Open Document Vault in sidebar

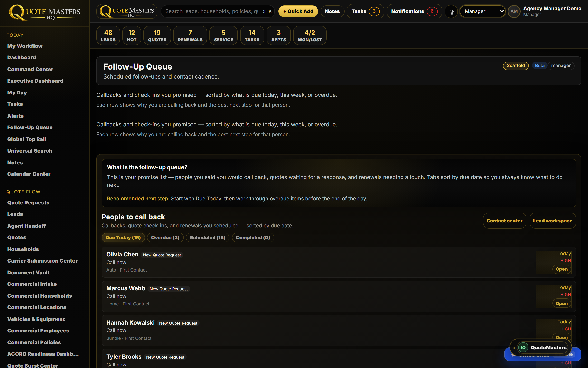28,273
